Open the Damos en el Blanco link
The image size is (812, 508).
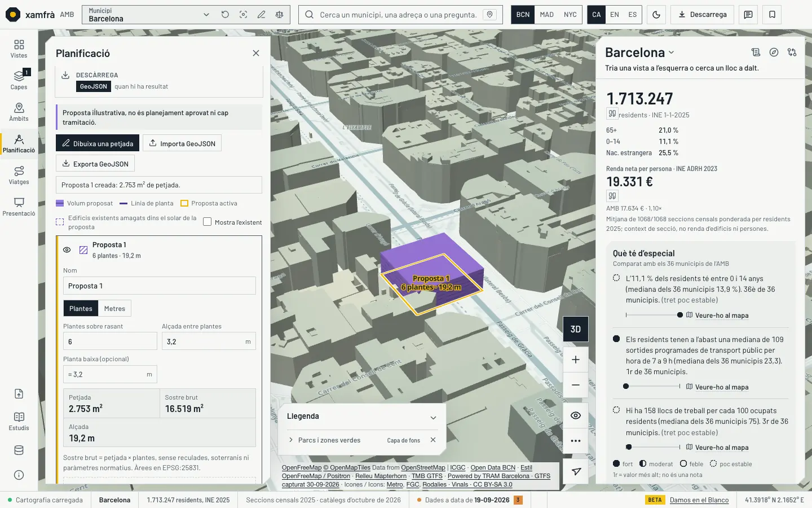[x=699, y=500]
